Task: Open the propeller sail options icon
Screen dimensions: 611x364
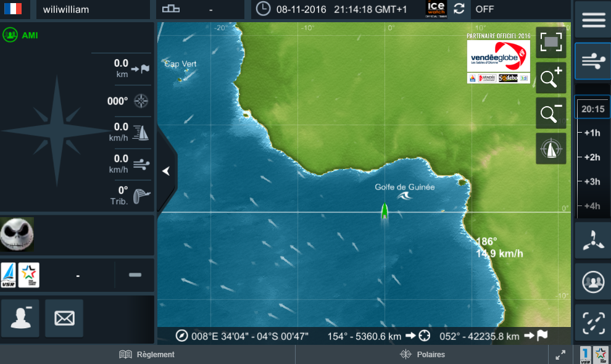Action: (x=593, y=241)
